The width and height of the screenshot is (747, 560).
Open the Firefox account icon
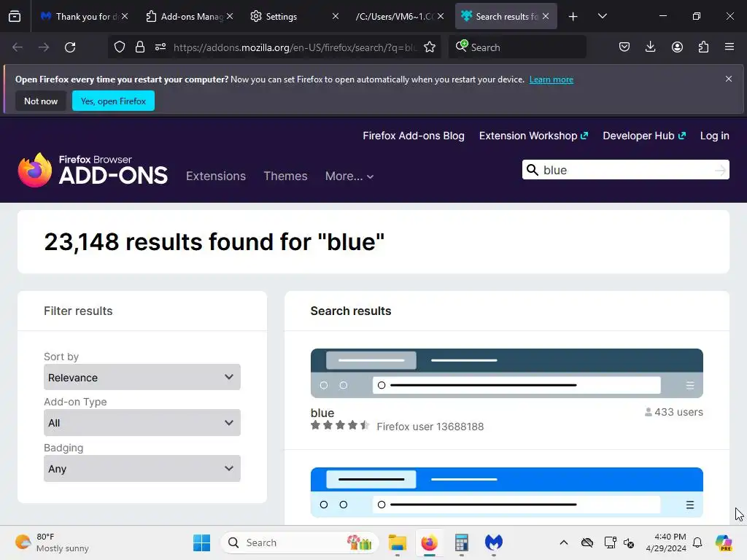tap(677, 47)
